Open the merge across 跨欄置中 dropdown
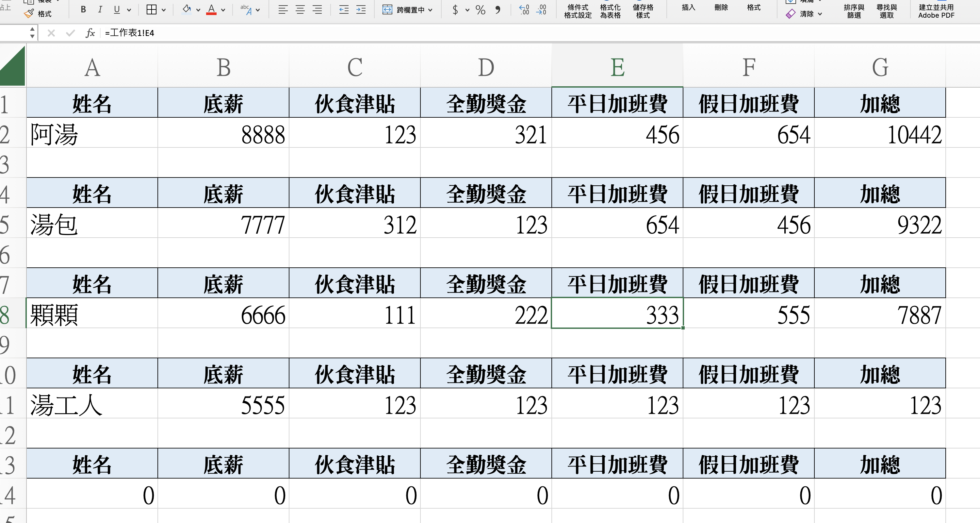 [430, 10]
